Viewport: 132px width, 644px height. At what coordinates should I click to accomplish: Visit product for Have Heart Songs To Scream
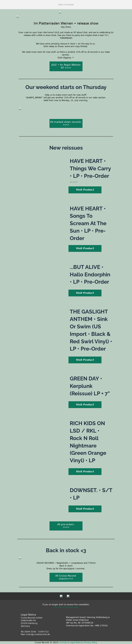click(x=85, y=248)
